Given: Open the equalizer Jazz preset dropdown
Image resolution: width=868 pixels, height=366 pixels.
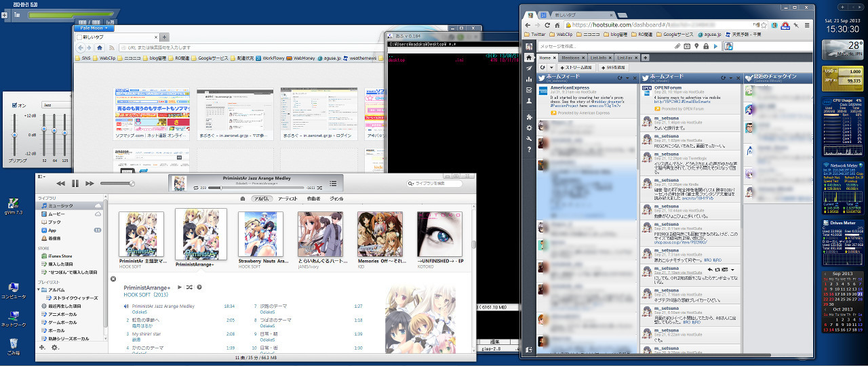Looking at the screenshot, I should pyautogui.click(x=58, y=105).
